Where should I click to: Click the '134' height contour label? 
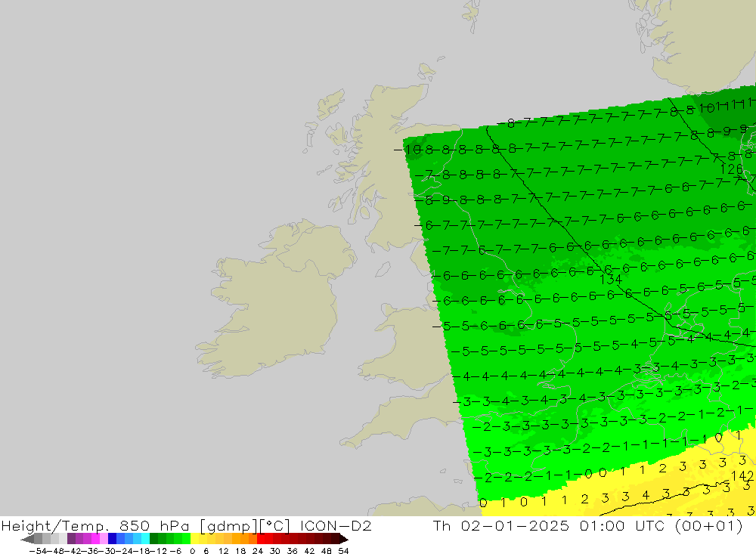610,279
